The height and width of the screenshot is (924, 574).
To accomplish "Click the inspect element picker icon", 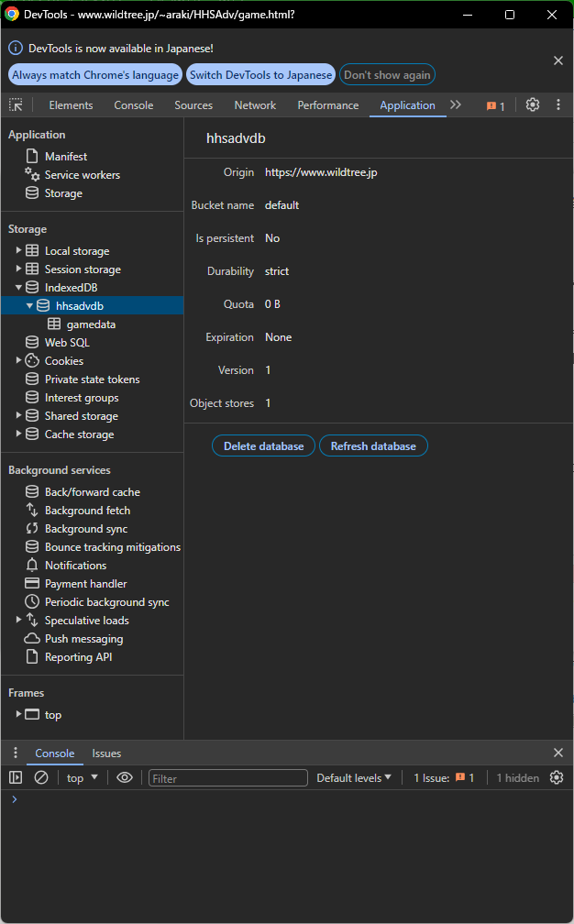I will (x=16, y=105).
